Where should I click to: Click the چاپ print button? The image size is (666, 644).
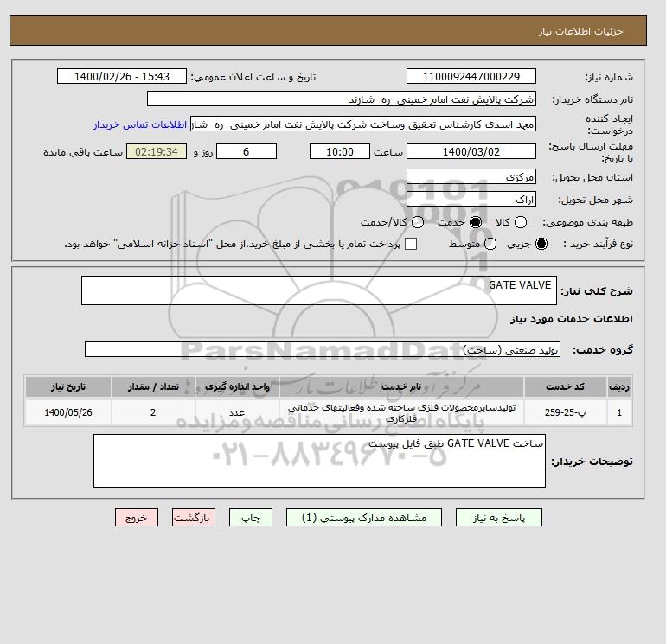coord(251,518)
